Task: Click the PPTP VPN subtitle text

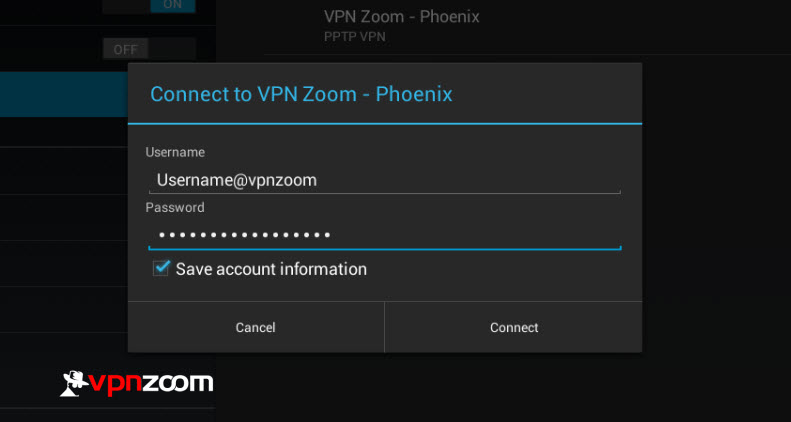Action: click(x=355, y=37)
